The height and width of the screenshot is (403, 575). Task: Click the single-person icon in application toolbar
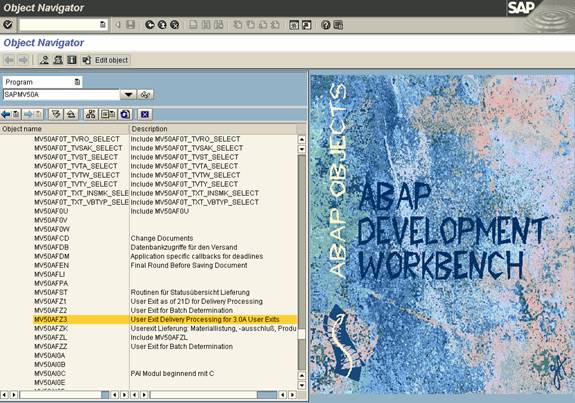tap(44, 60)
